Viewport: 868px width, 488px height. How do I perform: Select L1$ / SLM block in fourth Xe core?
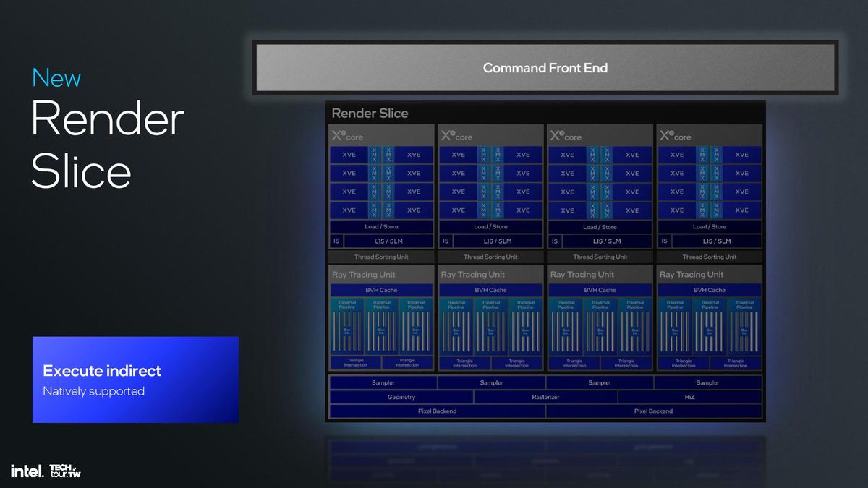pos(716,241)
